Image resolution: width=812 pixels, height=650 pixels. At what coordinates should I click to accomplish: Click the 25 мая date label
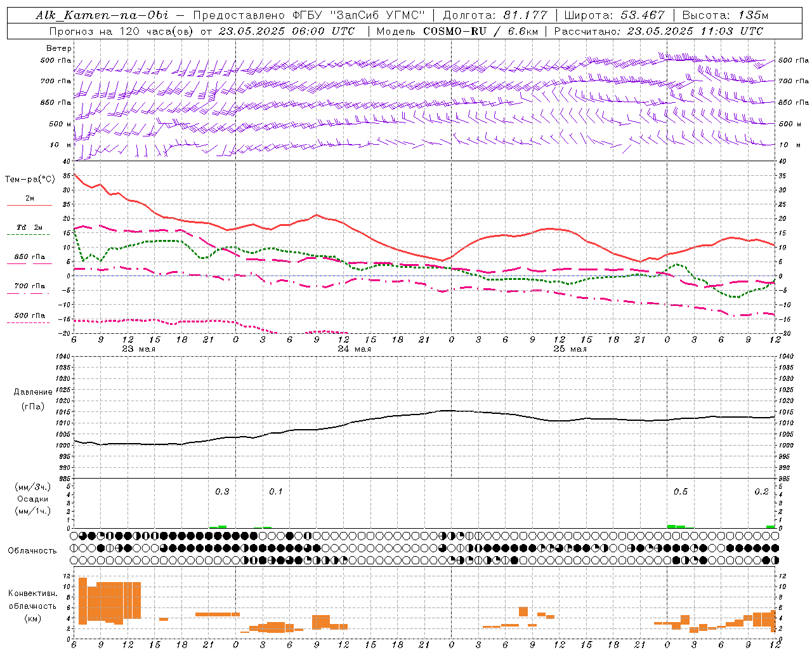pos(570,349)
